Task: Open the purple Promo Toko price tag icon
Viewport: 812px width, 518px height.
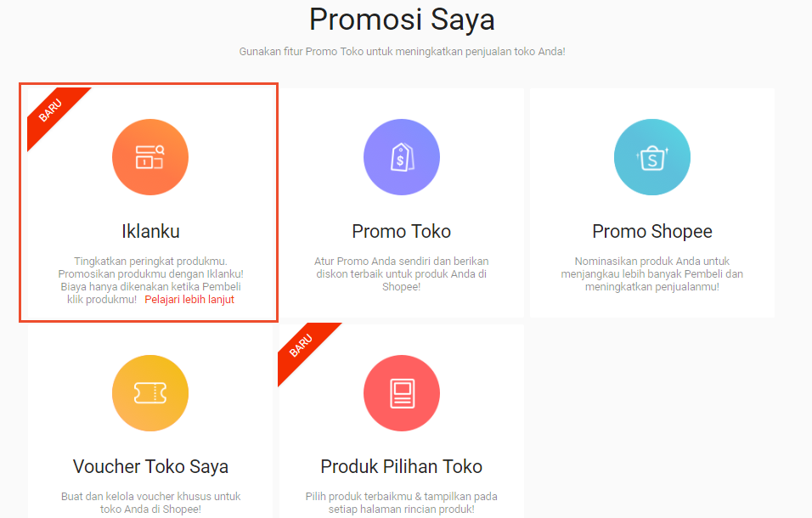Action: click(x=402, y=157)
